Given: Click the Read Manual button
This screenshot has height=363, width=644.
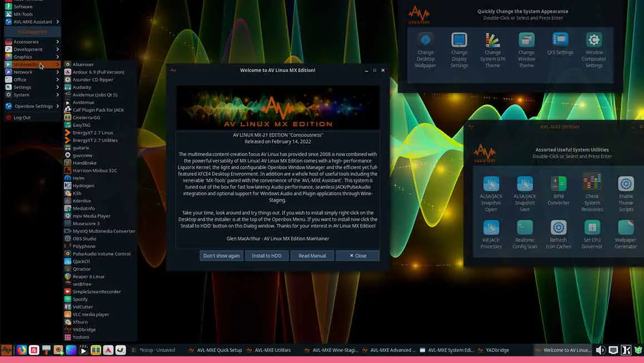Looking at the screenshot, I should coord(312,256).
